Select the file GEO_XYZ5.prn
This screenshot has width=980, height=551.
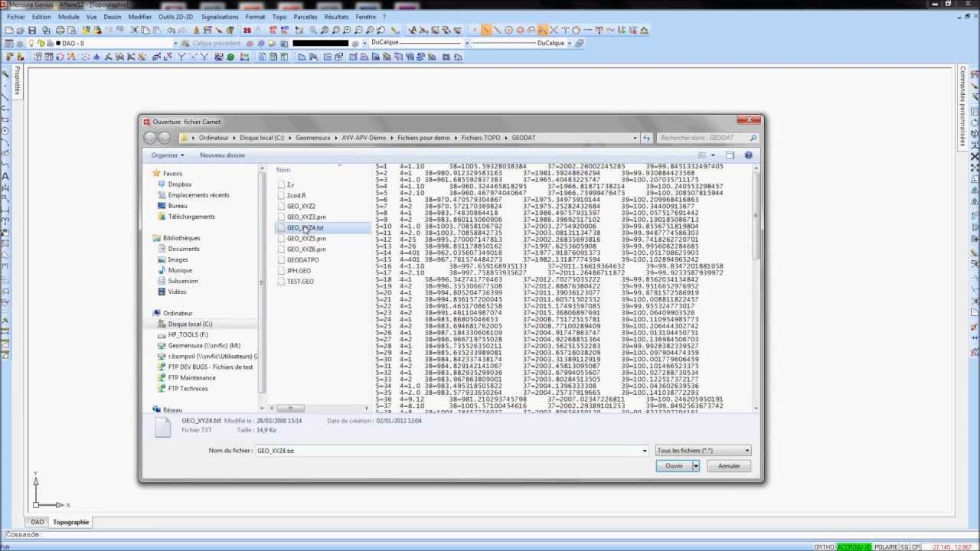pos(306,239)
